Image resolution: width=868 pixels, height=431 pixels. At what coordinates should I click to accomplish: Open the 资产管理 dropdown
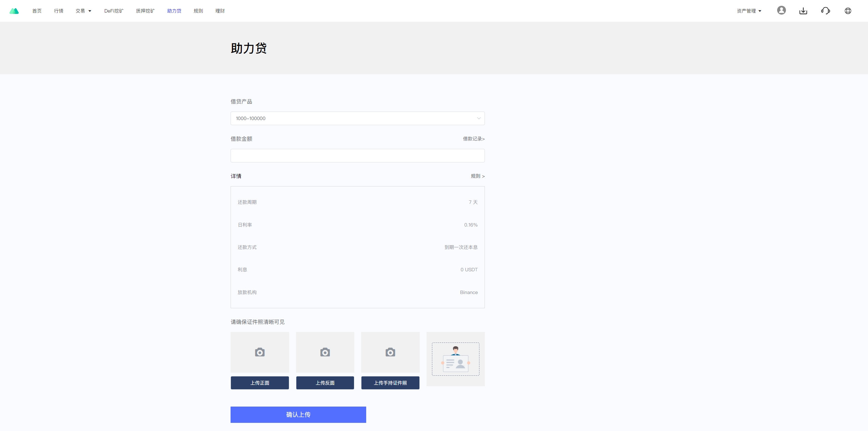(x=749, y=11)
